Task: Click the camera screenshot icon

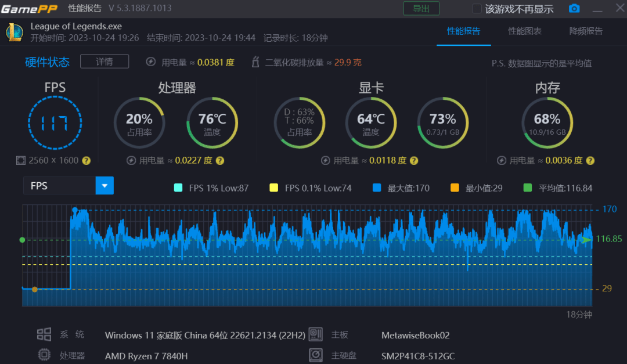Action: [x=574, y=8]
